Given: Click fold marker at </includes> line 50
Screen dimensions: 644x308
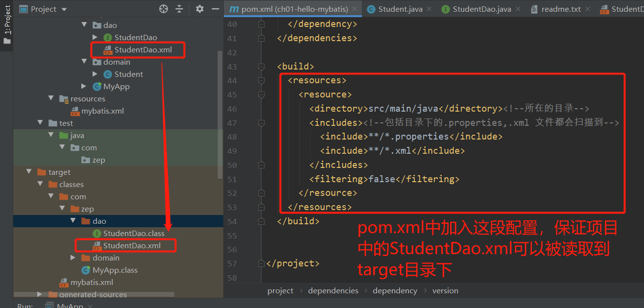Looking at the screenshot, I should pos(262,165).
